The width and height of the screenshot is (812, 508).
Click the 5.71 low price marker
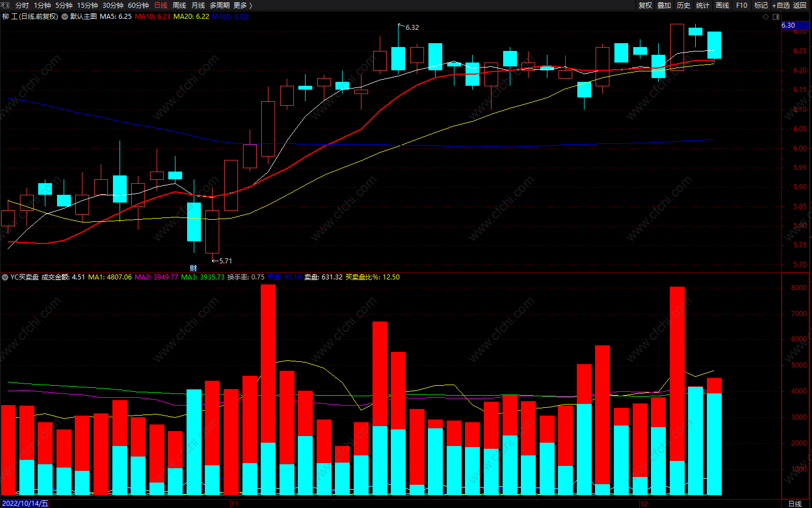pyautogui.click(x=225, y=261)
